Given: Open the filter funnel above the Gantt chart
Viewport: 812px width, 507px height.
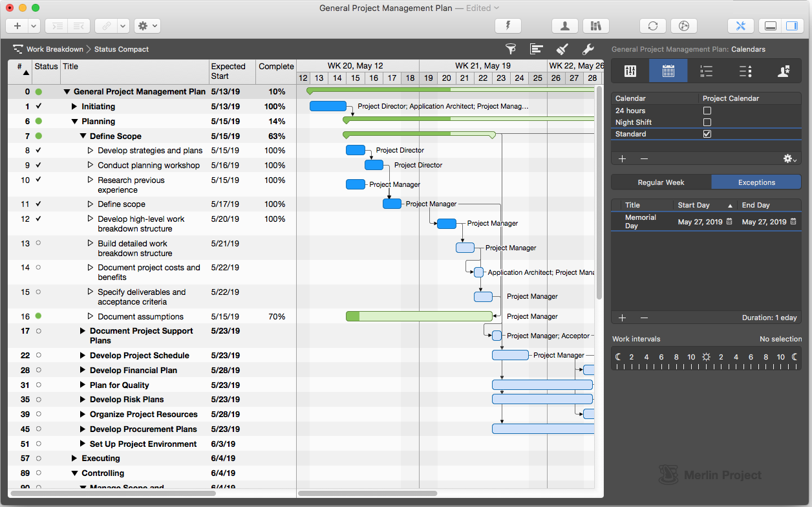Looking at the screenshot, I should (x=511, y=49).
